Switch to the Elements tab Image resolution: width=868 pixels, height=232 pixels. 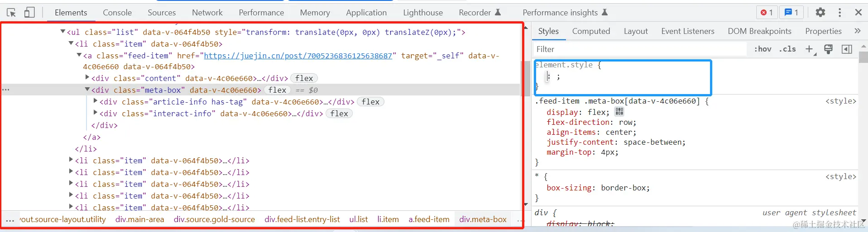coord(71,13)
